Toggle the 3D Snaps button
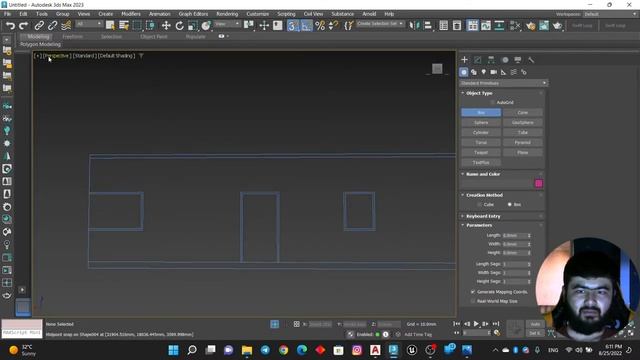This screenshot has width=640, height=360. click(292, 26)
